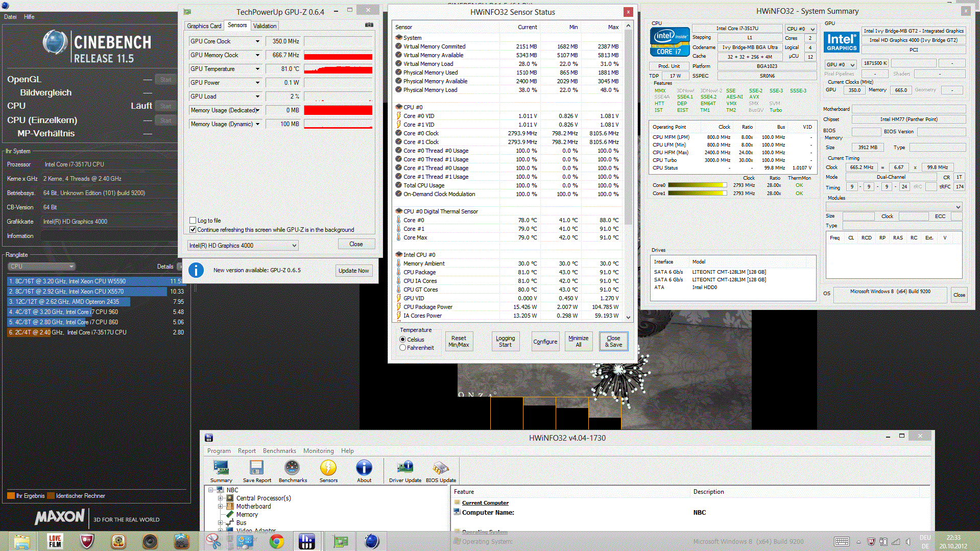Open Benchmarks from the HWiNFO32 toolbar
This screenshot has height=551, width=980.
pos(293,471)
